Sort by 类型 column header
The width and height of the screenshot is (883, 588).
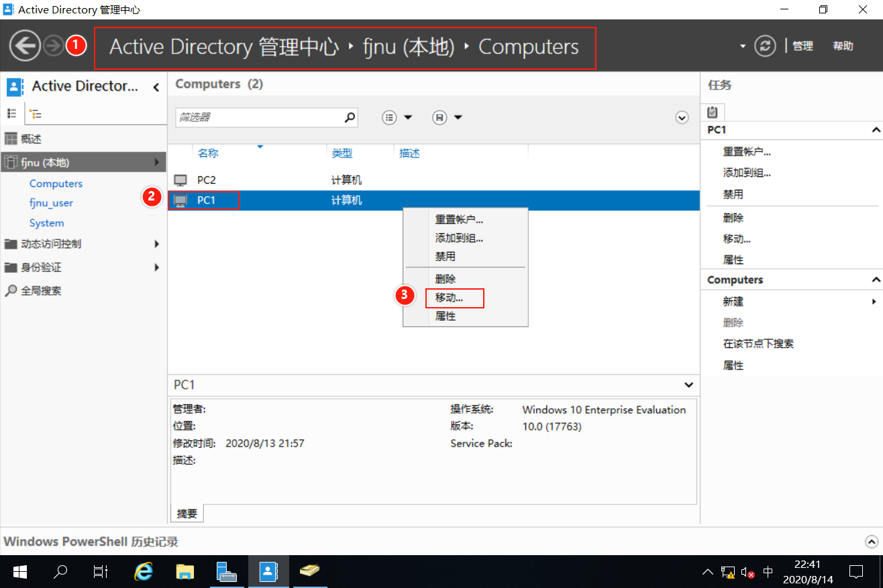coord(342,153)
